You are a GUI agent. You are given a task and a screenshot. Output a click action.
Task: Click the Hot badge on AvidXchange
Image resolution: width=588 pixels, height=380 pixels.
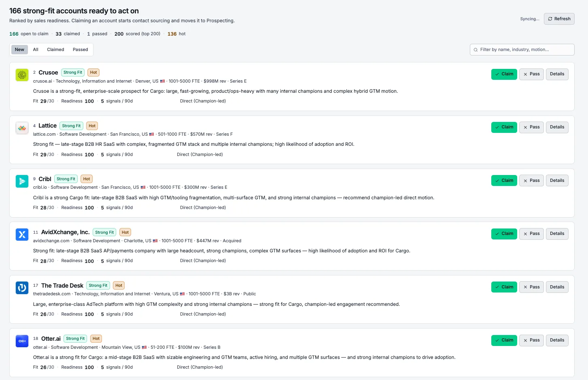pyautogui.click(x=125, y=233)
